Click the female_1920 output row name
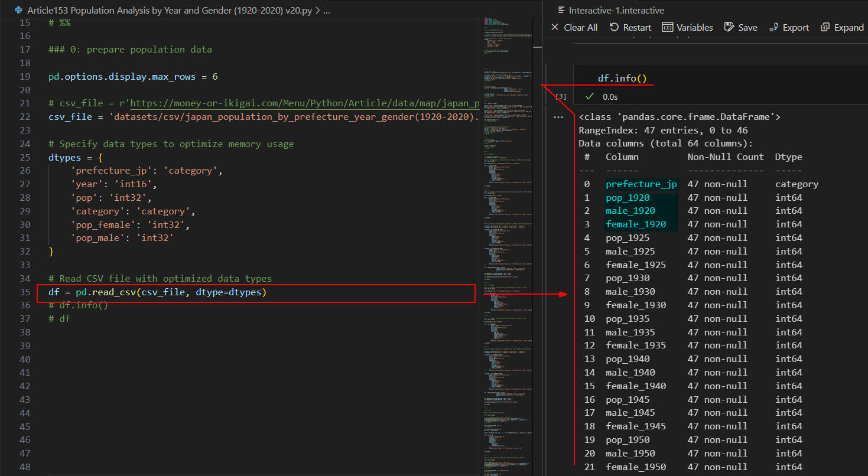Viewport: 868px width, 476px height. (636, 224)
